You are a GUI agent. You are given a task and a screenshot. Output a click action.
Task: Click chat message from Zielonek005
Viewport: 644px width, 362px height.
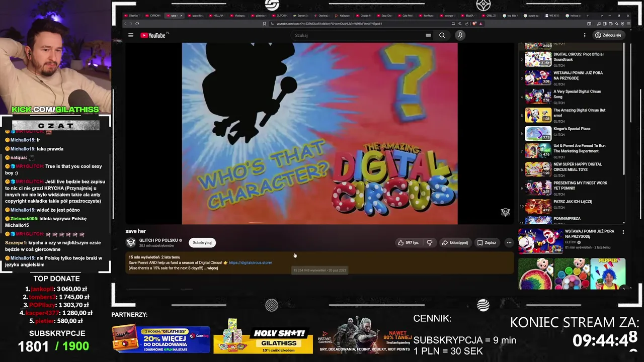pos(53,222)
